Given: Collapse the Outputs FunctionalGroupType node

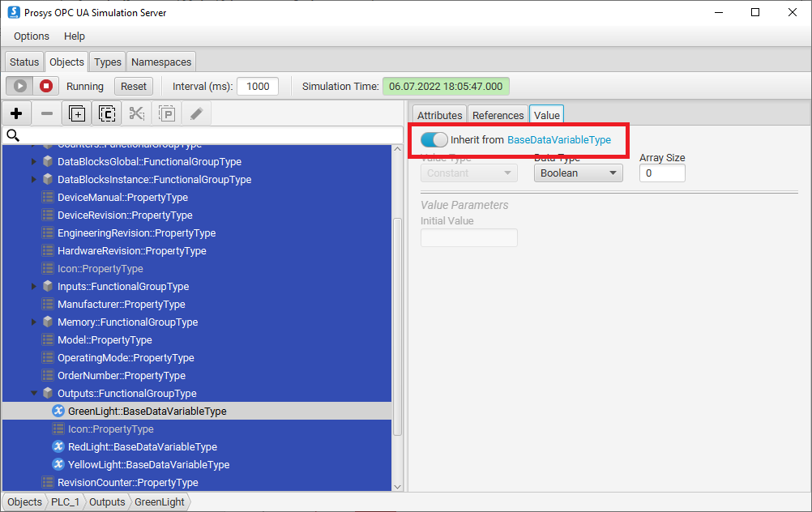Looking at the screenshot, I should point(34,394).
